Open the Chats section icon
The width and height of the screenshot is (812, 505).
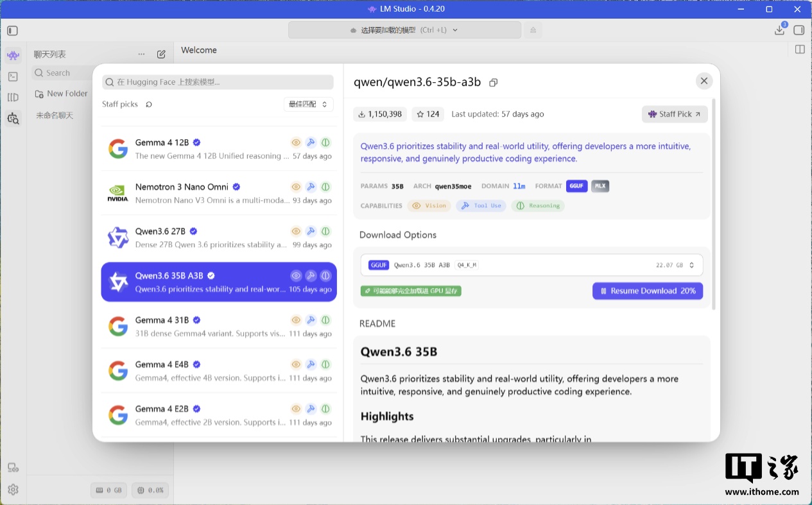click(13, 56)
